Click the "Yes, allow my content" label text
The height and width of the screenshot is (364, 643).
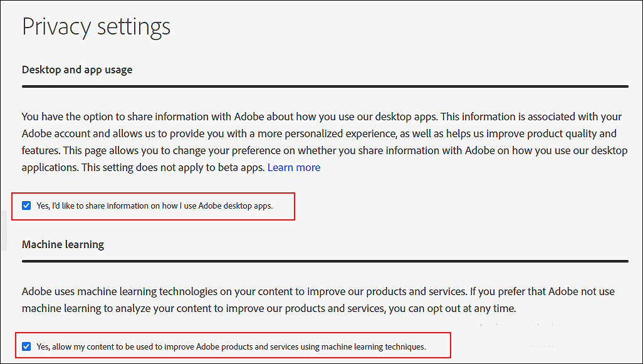click(x=231, y=346)
